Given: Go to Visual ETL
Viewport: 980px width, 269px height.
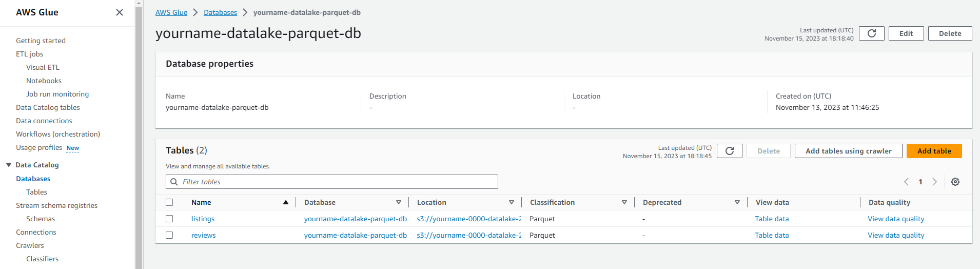Looking at the screenshot, I should pyautogui.click(x=43, y=67).
